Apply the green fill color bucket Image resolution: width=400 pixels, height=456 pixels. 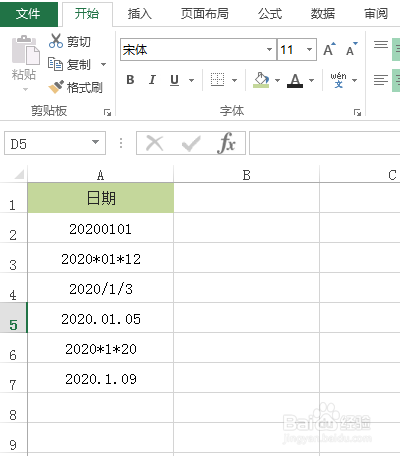(262, 80)
